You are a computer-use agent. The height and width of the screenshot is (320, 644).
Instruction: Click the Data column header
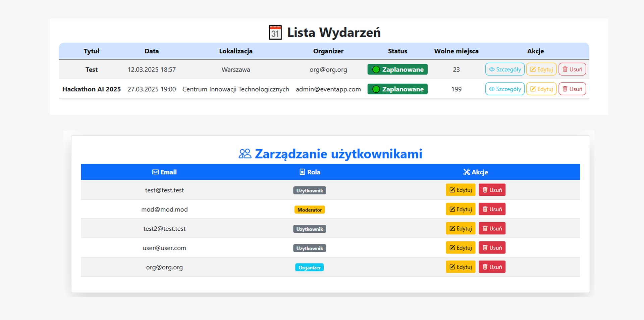[x=152, y=51]
